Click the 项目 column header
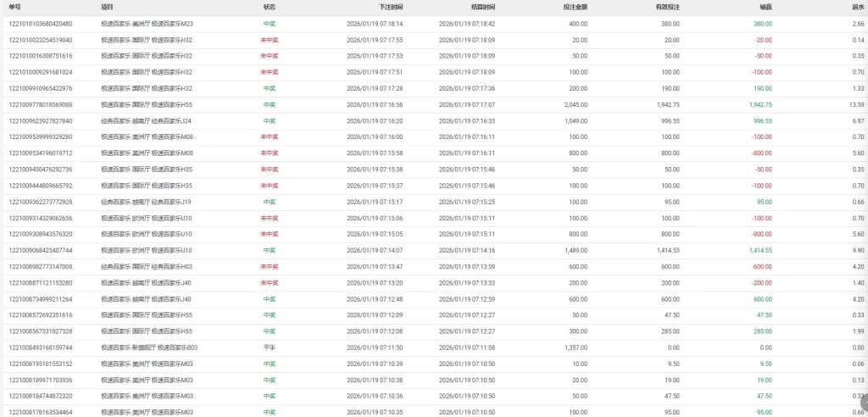 [107, 6]
